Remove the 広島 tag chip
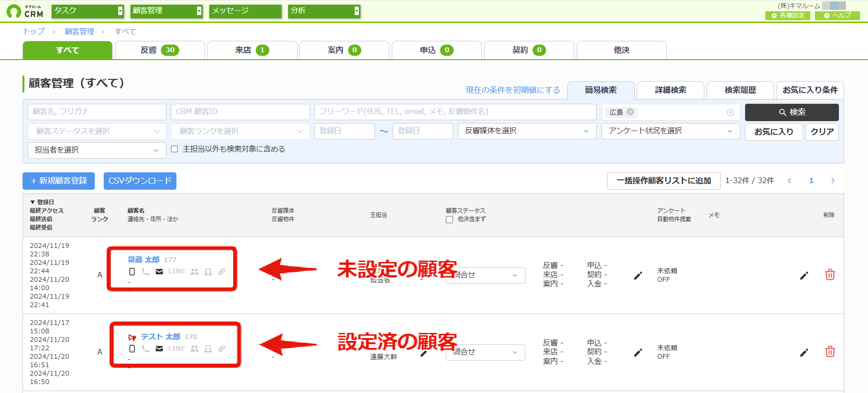Image resolution: width=868 pixels, height=393 pixels. 631,112
